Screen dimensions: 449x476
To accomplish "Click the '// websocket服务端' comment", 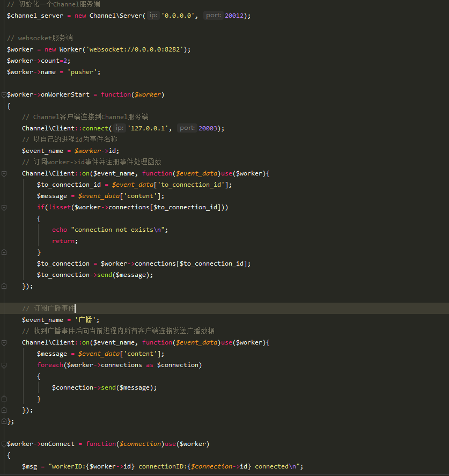I will (40, 38).
